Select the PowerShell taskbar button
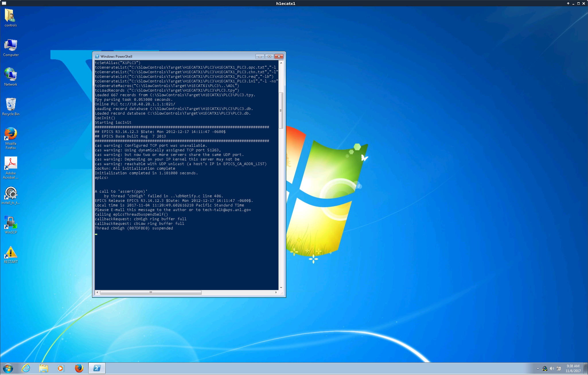Screen dimensions: 588x375 97,368
